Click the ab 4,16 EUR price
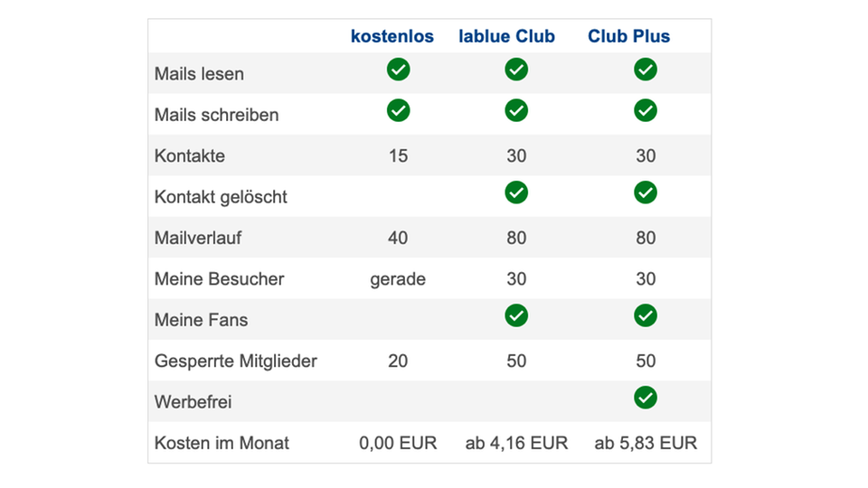 [x=516, y=444]
